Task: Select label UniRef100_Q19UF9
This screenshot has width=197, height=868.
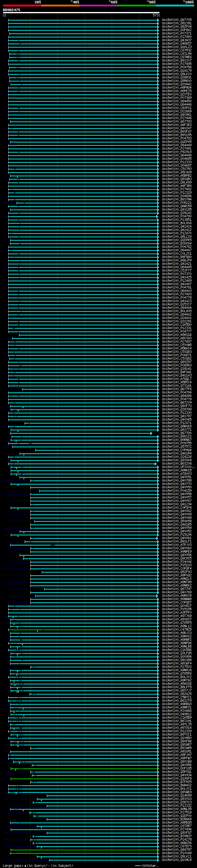Action: [x=177, y=778]
